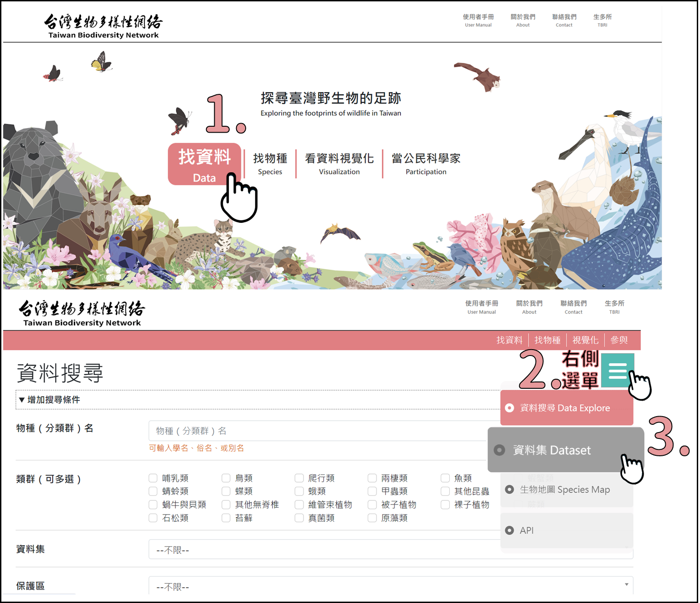Check the 石松類 checkbox
This screenshot has height=603, width=700.
[x=153, y=518]
